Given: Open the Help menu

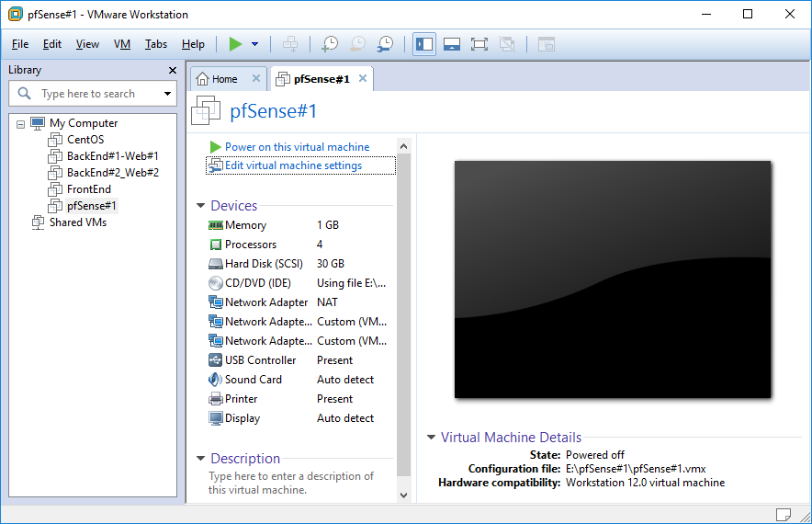Looking at the screenshot, I should [x=193, y=44].
